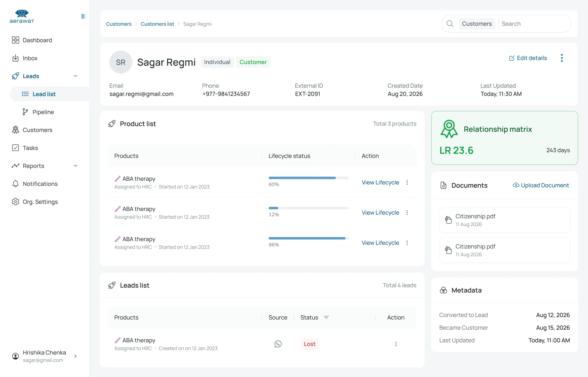The width and height of the screenshot is (588, 377).
Task: Click the search magnifier icon
Action: 450,24
